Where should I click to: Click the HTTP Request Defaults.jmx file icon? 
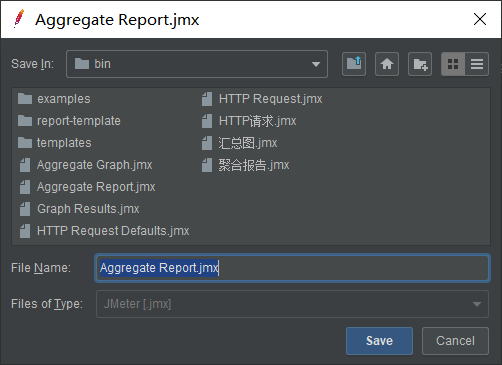pyautogui.click(x=25, y=231)
